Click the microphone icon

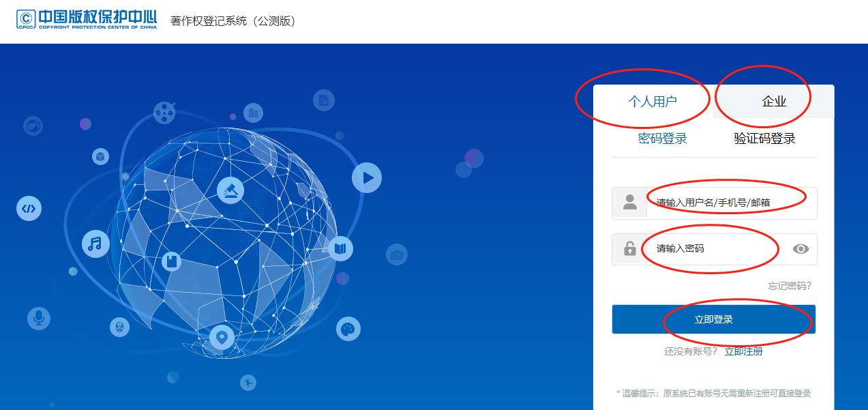(x=39, y=318)
